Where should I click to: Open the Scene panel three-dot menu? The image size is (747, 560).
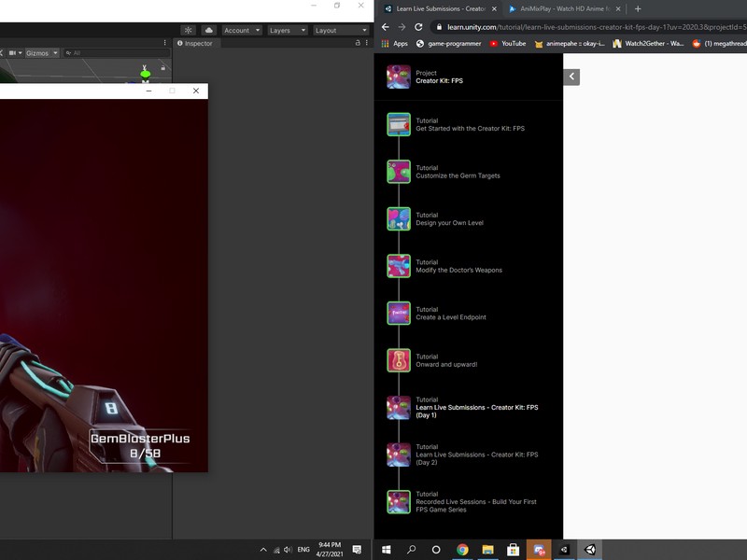point(165,43)
